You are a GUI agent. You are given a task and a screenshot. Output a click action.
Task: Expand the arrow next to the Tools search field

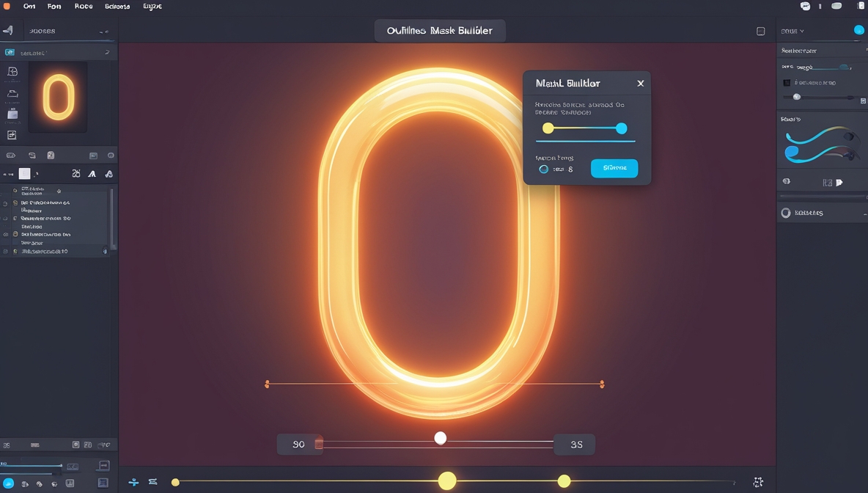108,53
